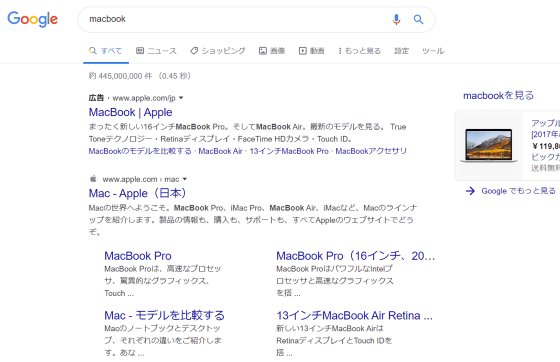Switch to the ショッピング tab

[x=218, y=51]
